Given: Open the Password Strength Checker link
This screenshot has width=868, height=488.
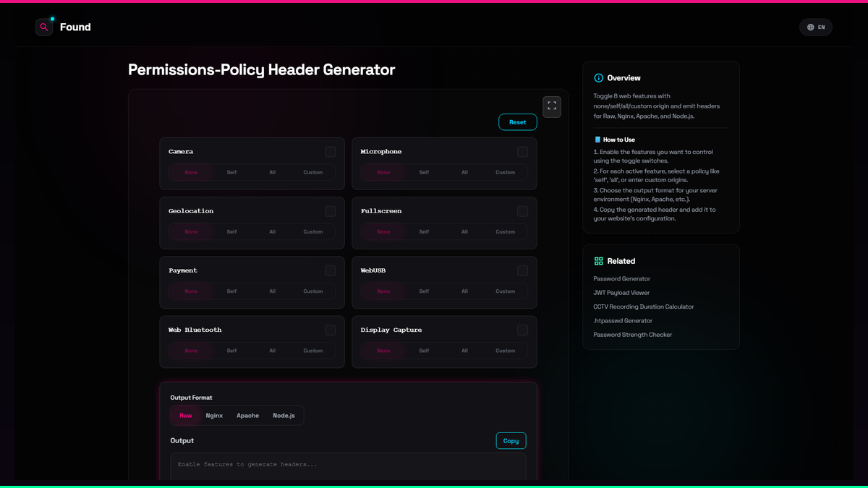Looking at the screenshot, I should coord(633,335).
